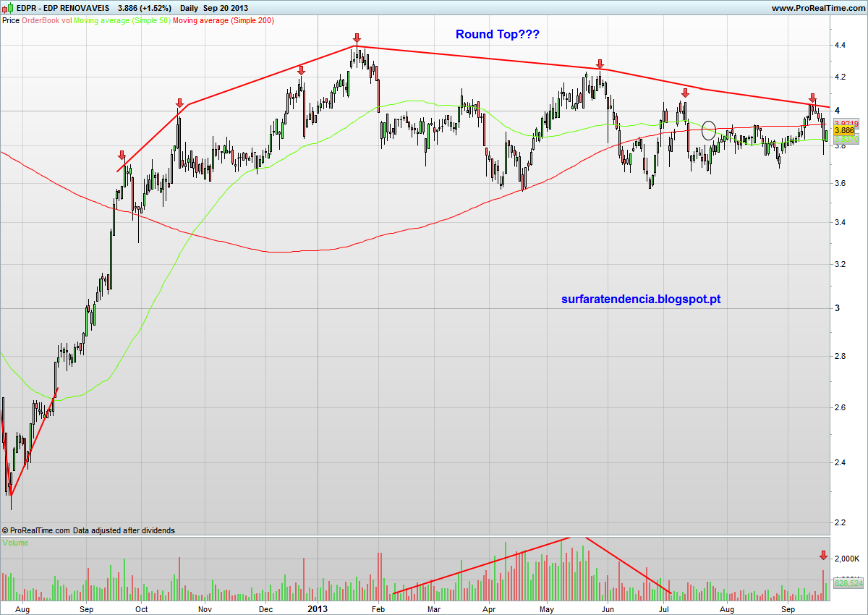Click the black ellipse marking the moving average crossover

pyautogui.click(x=709, y=130)
